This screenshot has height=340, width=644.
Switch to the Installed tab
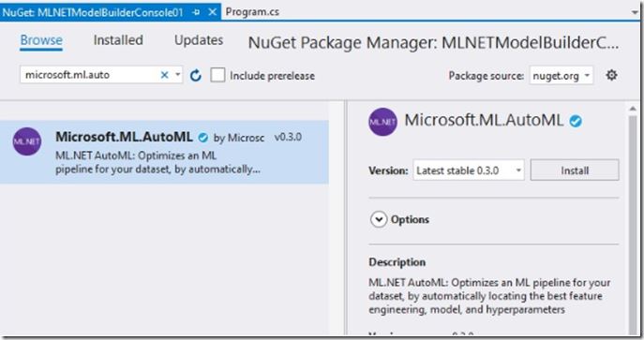click(x=118, y=40)
